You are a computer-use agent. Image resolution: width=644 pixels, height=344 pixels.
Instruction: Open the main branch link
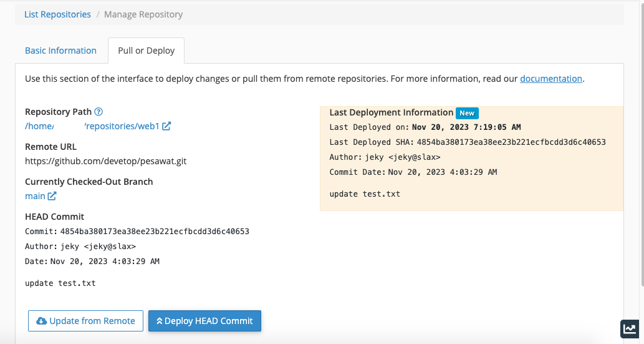point(35,196)
